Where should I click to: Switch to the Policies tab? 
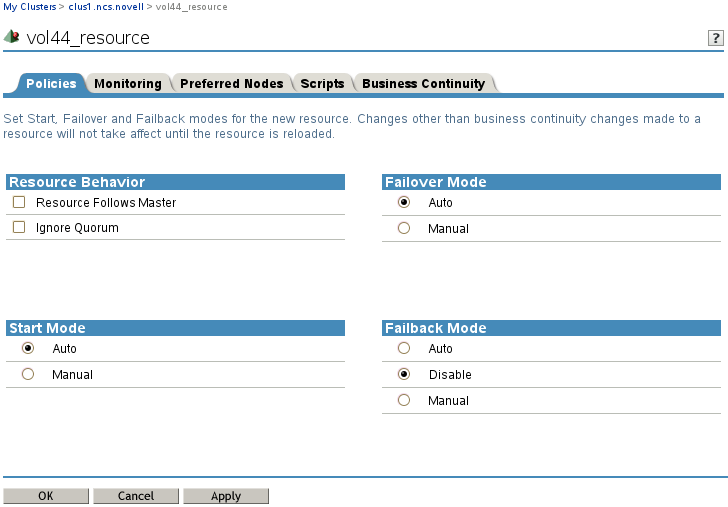50,84
